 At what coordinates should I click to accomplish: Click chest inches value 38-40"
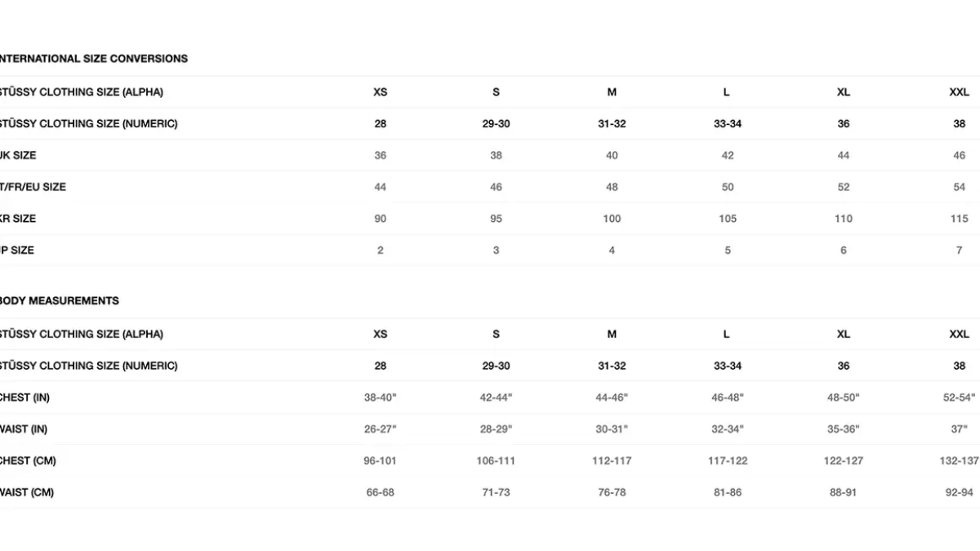381,398
